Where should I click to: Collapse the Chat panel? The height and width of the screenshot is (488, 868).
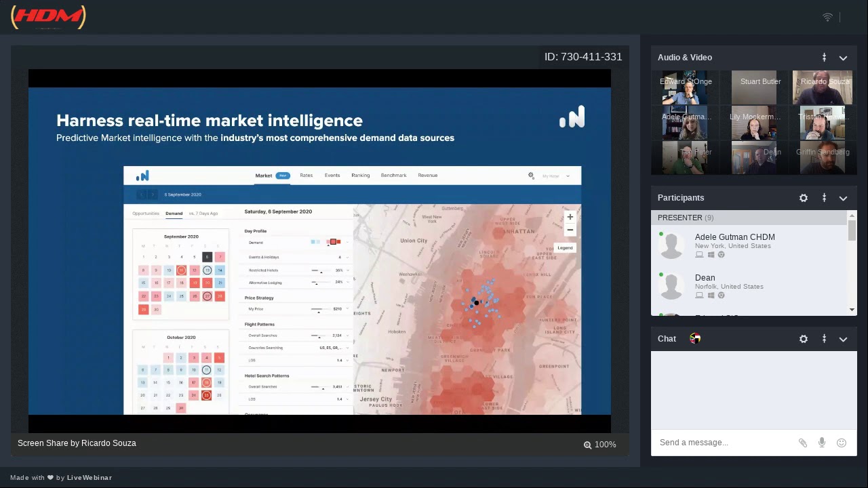[x=843, y=339]
